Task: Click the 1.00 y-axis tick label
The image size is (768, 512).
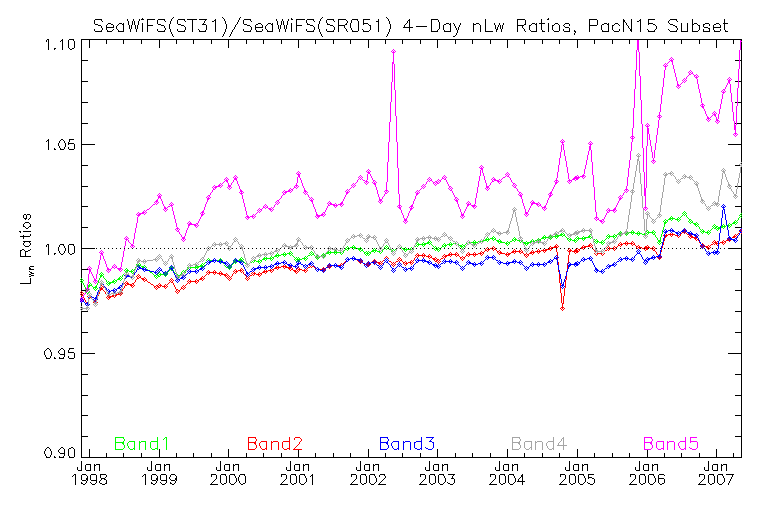Action: pos(60,249)
